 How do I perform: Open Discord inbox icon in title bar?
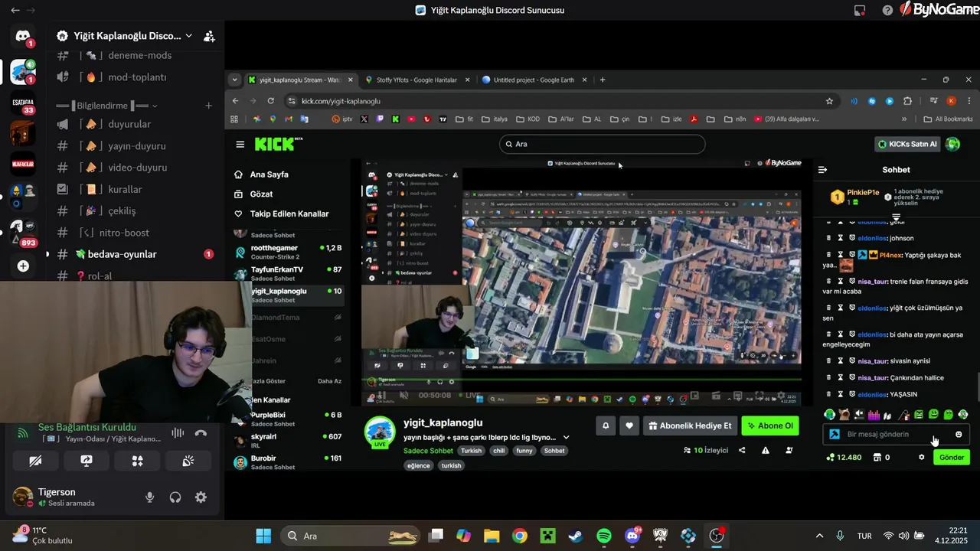coord(860,10)
